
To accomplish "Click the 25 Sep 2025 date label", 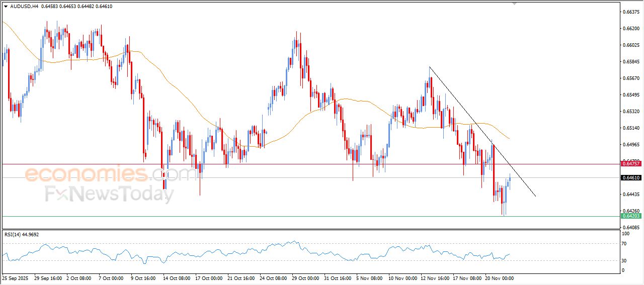I will coord(16,278).
